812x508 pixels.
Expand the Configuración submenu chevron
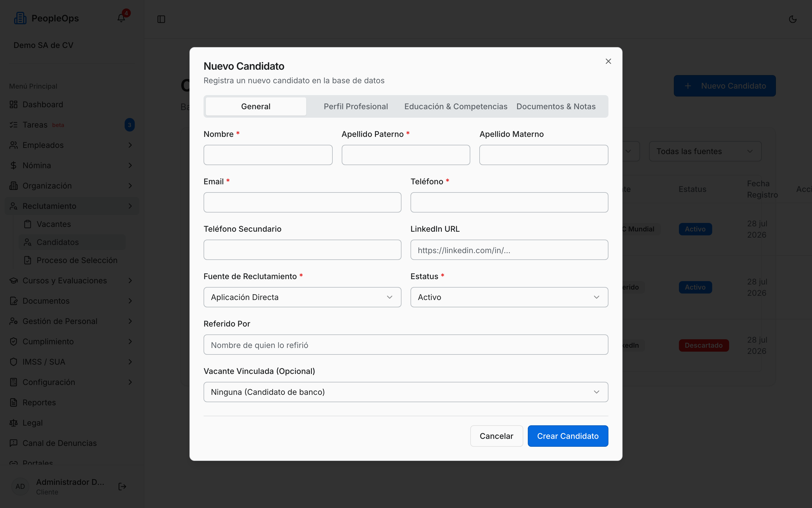point(130,382)
